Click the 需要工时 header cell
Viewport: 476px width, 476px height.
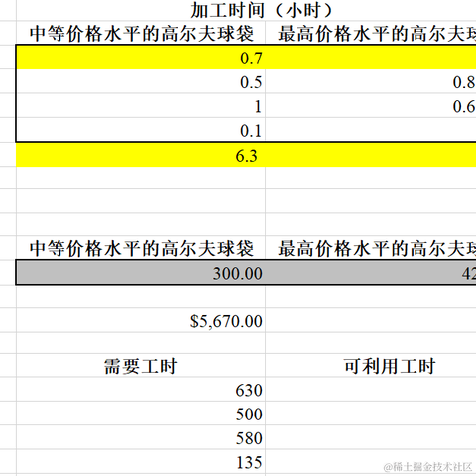pos(141,366)
